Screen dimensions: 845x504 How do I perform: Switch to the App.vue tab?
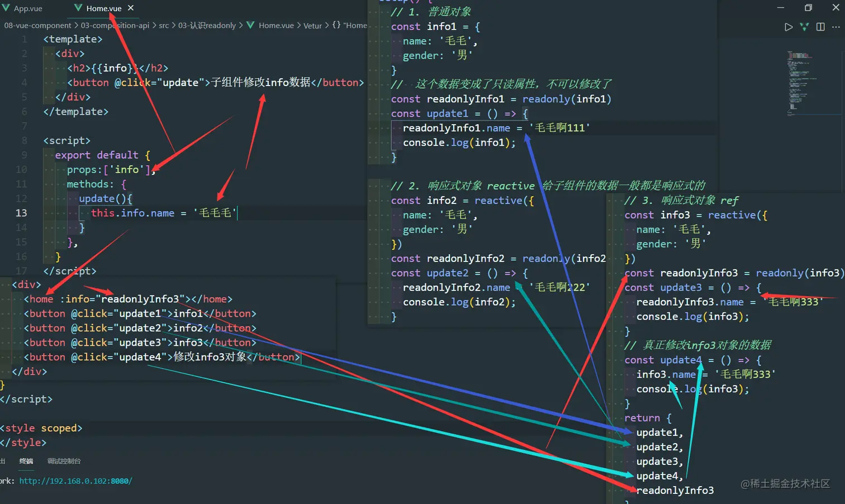tap(28, 8)
